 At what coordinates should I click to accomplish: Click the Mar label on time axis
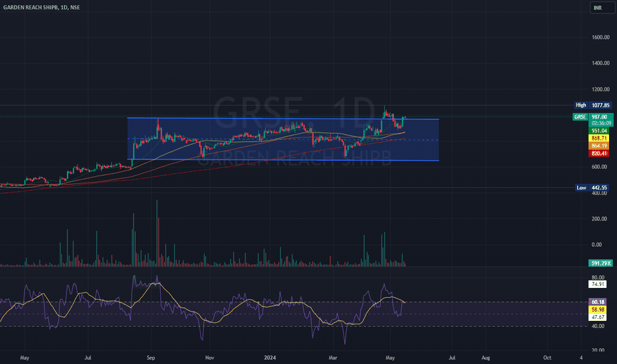coord(333,357)
